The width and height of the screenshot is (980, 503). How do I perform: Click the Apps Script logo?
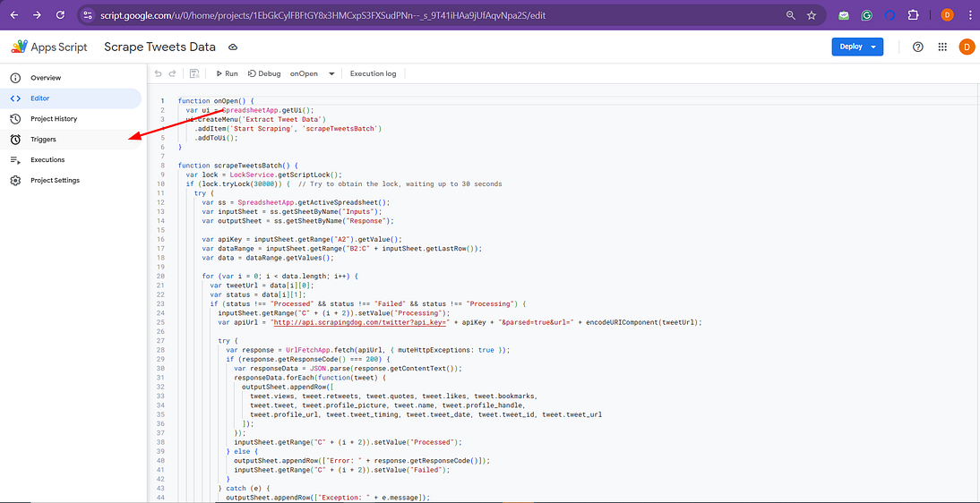point(48,47)
